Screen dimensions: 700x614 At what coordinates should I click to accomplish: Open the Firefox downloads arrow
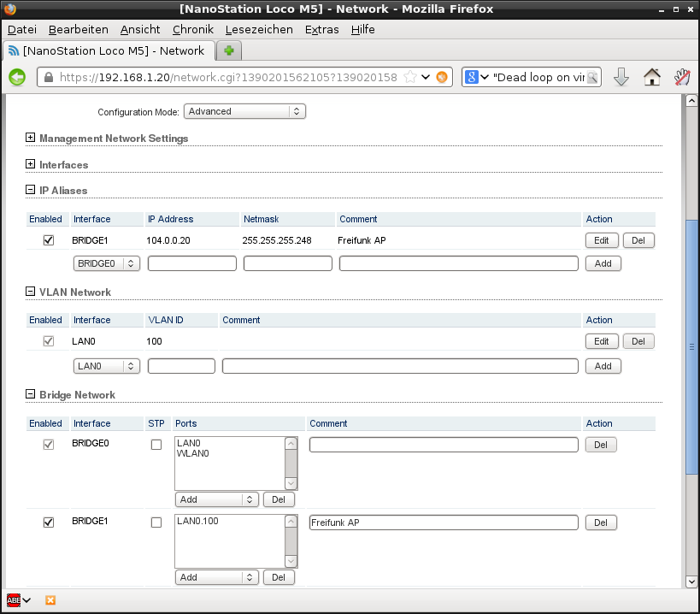[621, 77]
